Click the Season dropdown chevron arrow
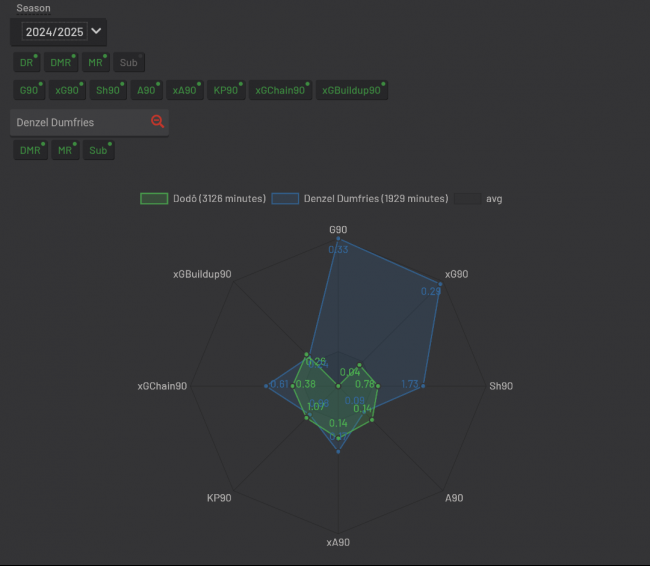Screen dimensions: 650x566 pos(96,31)
